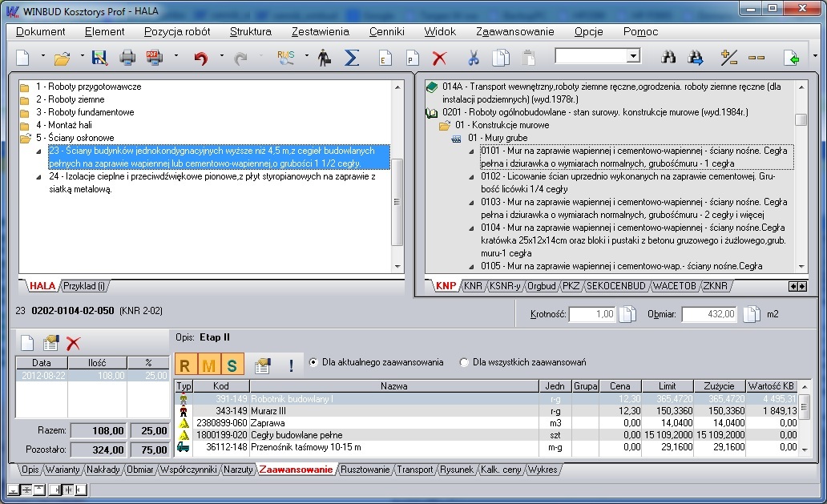Click the Nazwa column header
This screenshot has width=827, height=504.
394,386
